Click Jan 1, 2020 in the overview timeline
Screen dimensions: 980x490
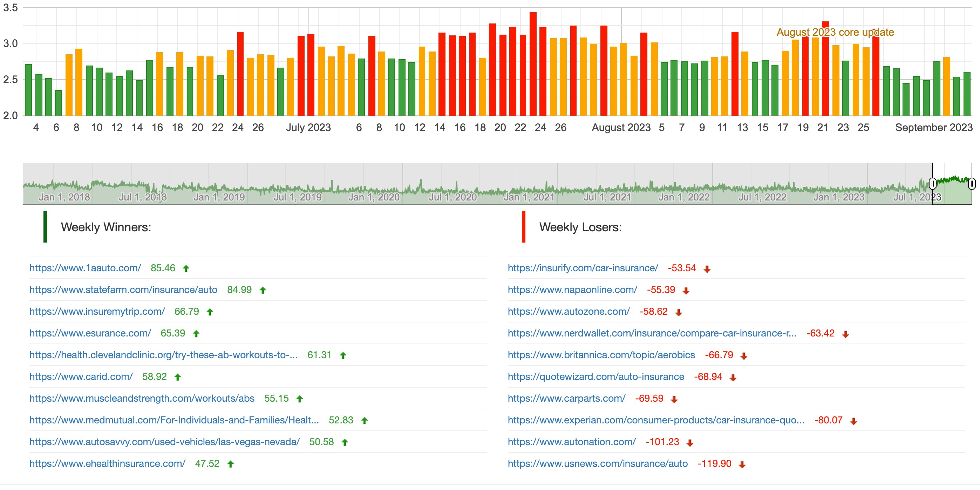[x=374, y=197]
